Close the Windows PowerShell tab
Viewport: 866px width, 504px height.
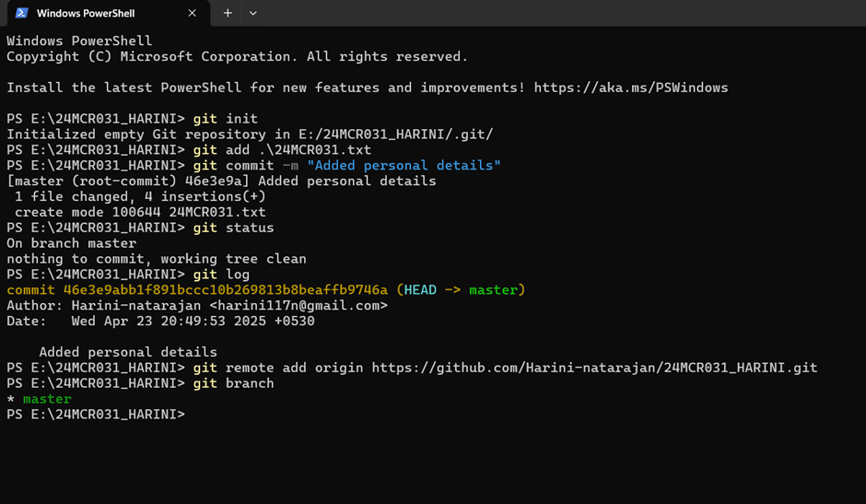pyautogui.click(x=192, y=13)
